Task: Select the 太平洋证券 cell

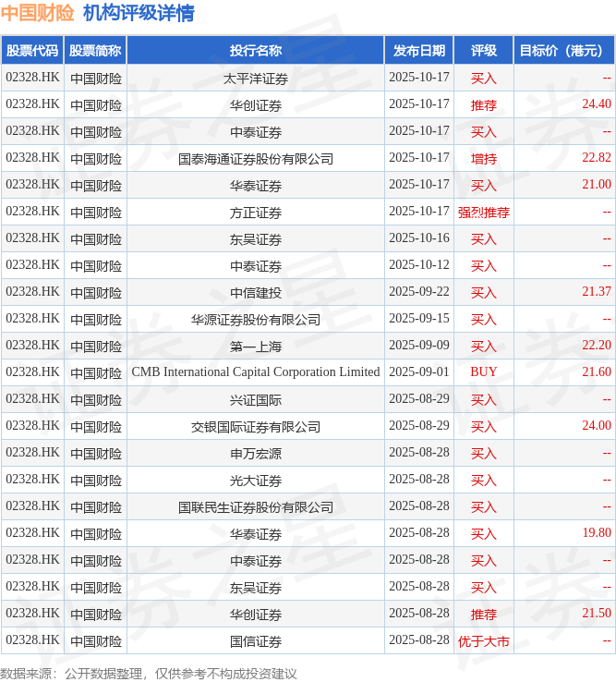Action: tap(256, 79)
